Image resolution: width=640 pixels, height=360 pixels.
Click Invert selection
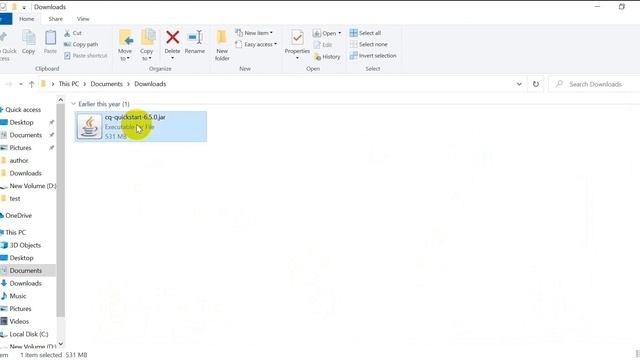tap(373, 56)
